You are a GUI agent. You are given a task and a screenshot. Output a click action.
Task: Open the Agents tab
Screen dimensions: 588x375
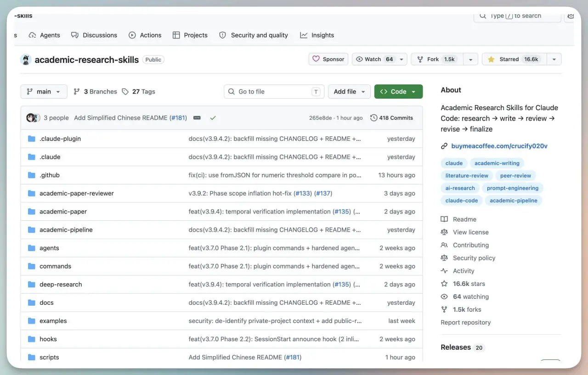click(45, 35)
